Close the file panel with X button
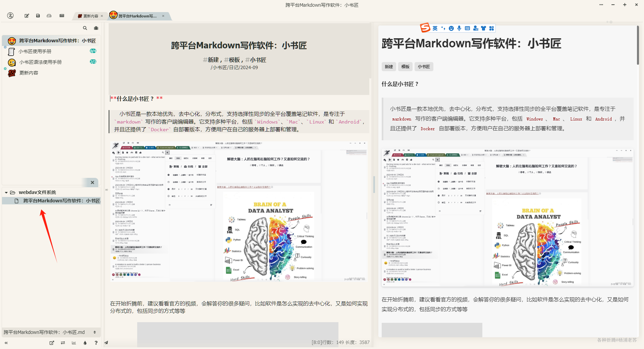 92,183
